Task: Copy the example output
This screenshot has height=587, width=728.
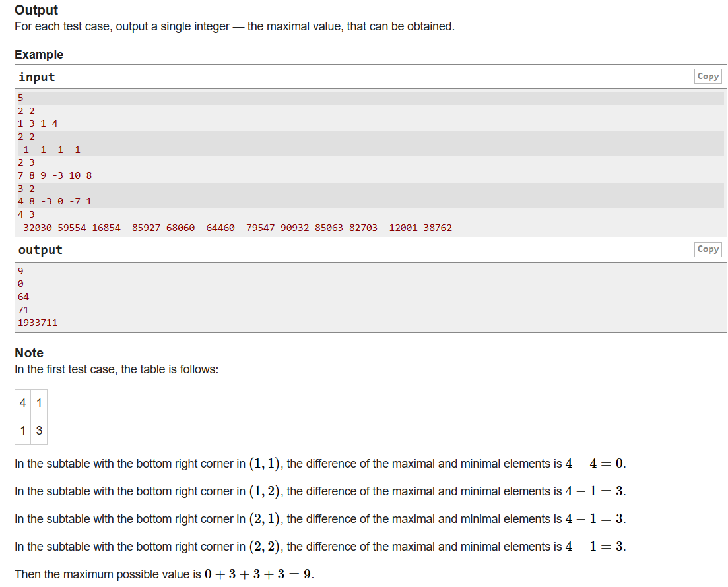Action: [708, 249]
